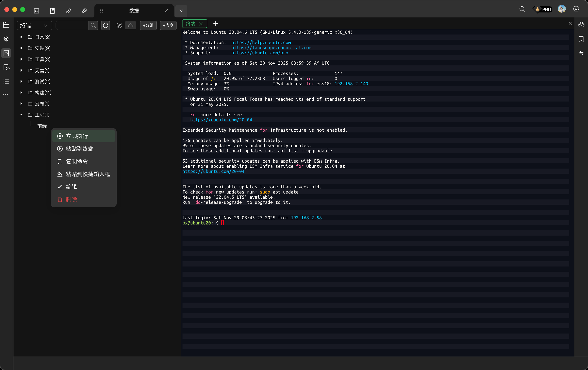
Task: Collapse the 工程(1) folder
Action: point(21,115)
